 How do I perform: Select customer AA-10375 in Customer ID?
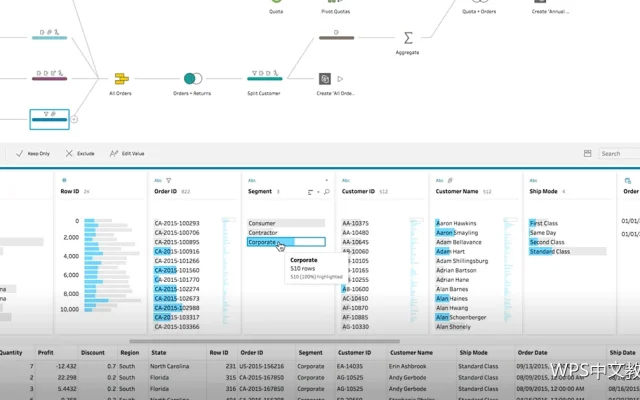tap(355, 223)
